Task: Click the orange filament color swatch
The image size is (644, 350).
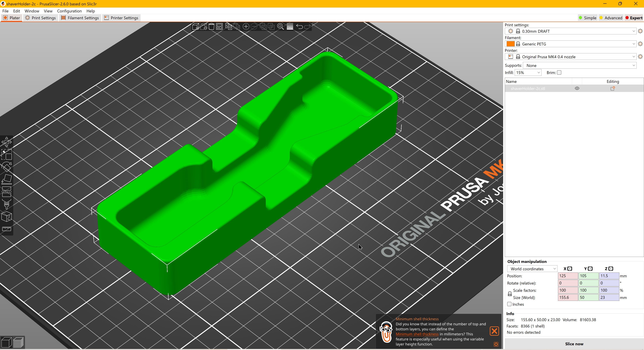Action: click(510, 44)
